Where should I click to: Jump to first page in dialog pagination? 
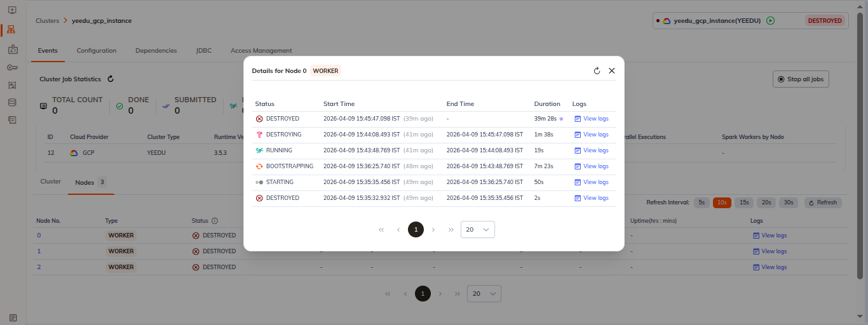[381, 230]
